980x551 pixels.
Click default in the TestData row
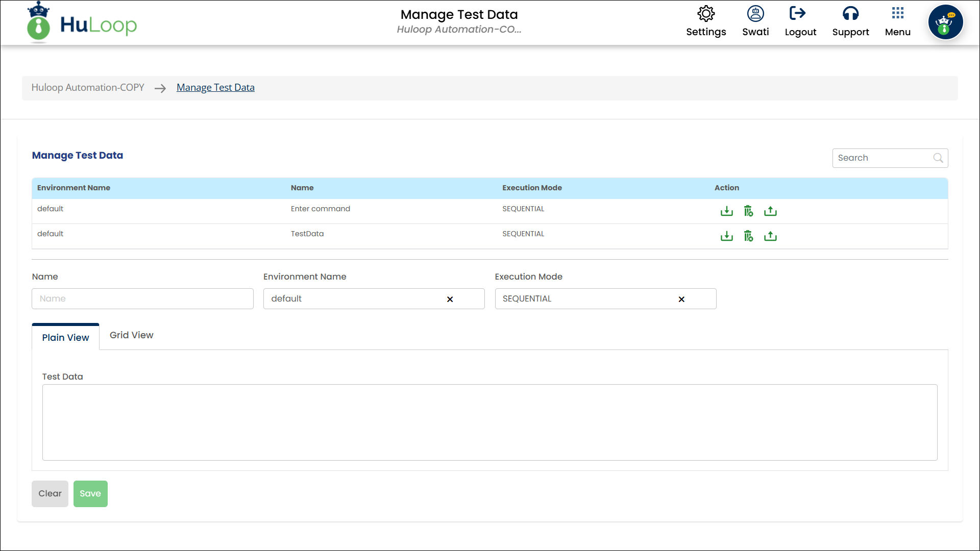point(50,234)
